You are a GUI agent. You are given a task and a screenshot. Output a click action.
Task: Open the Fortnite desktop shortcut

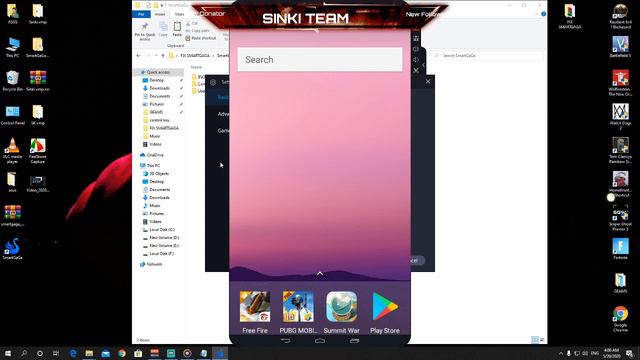tap(620, 249)
